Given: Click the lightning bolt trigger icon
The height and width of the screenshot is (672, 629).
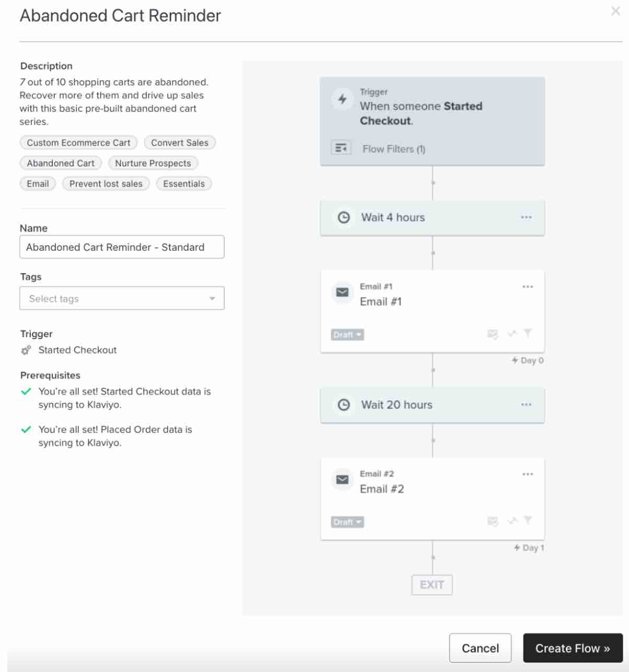Looking at the screenshot, I should tap(343, 98).
